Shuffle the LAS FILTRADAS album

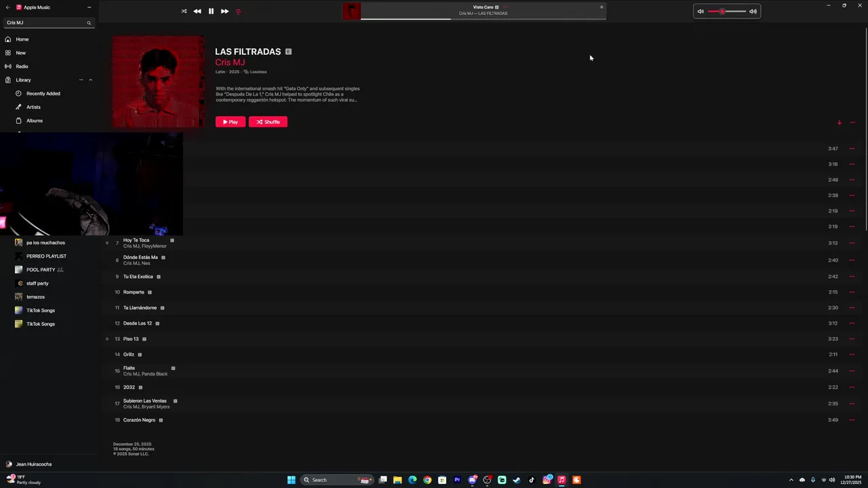(x=268, y=122)
